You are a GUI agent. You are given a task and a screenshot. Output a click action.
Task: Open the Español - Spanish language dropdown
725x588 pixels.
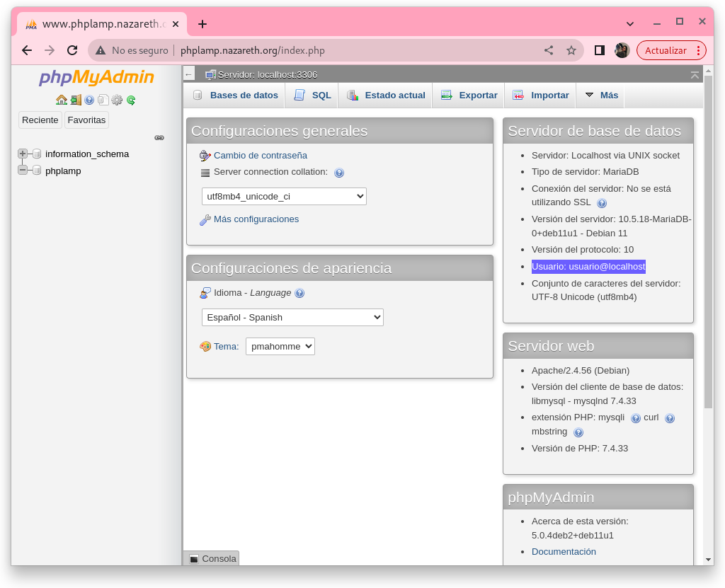[292, 317]
